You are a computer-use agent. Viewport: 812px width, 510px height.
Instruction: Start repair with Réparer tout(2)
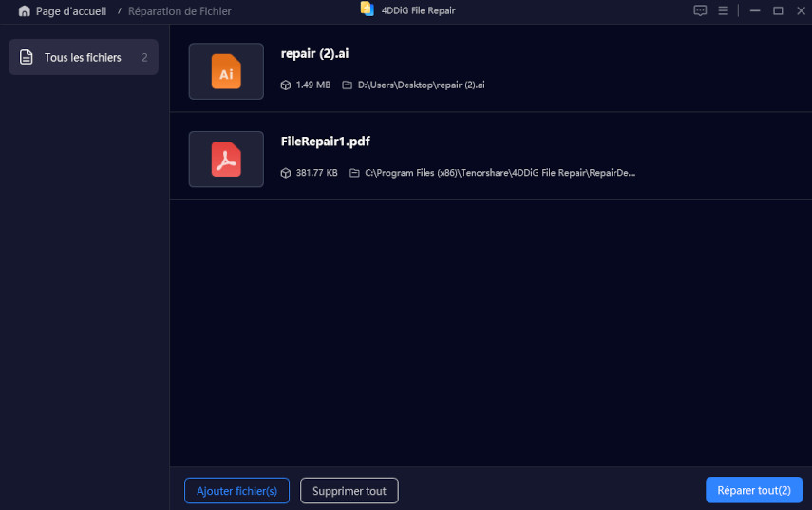754,490
